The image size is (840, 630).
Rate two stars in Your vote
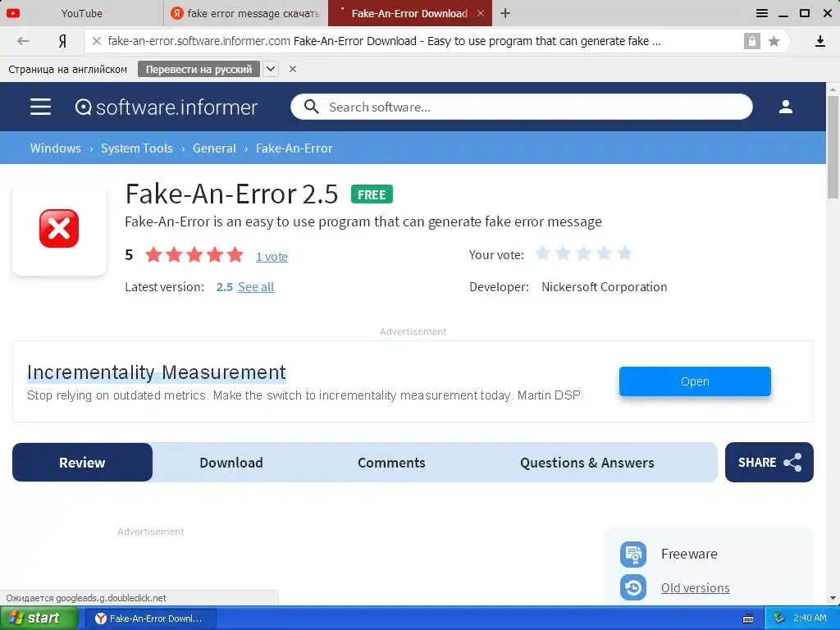563,253
